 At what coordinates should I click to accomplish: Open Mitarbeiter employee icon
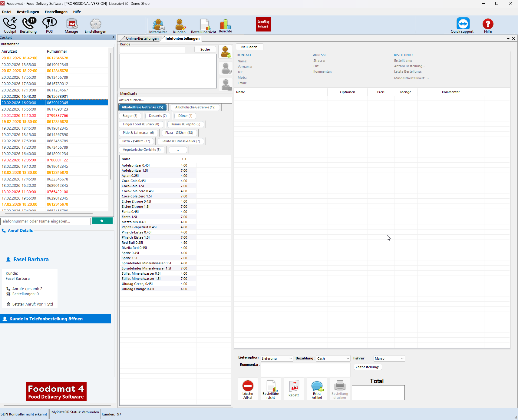click(158, 24)
